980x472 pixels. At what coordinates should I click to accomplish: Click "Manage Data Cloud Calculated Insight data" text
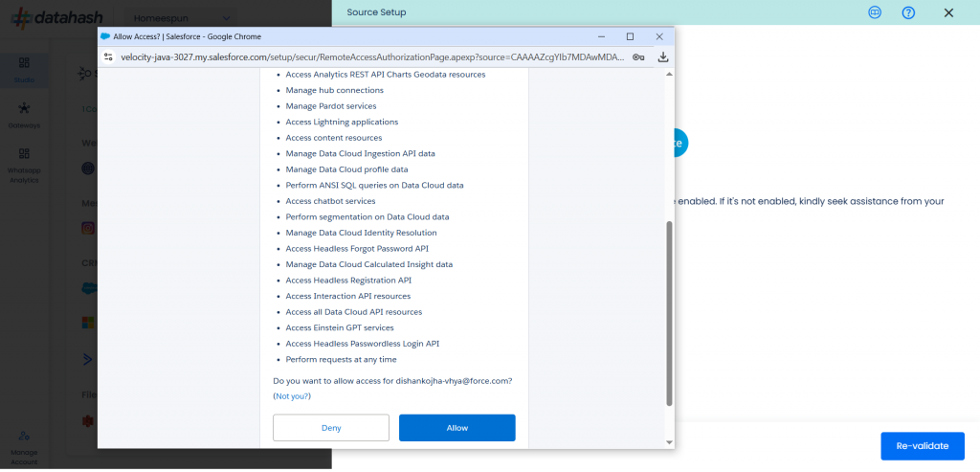click(369, 264)
